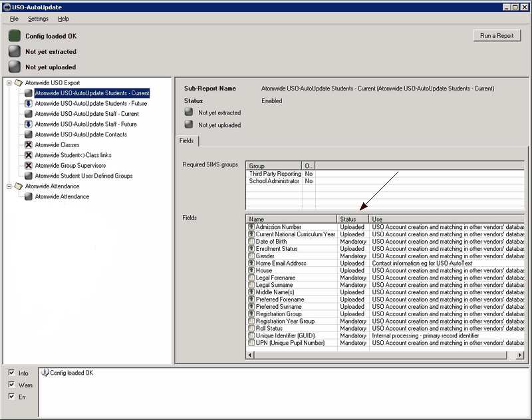Click the fields list scroll left arrow
The width and height of the screenshot is (532, 420).
coord(250,355)
